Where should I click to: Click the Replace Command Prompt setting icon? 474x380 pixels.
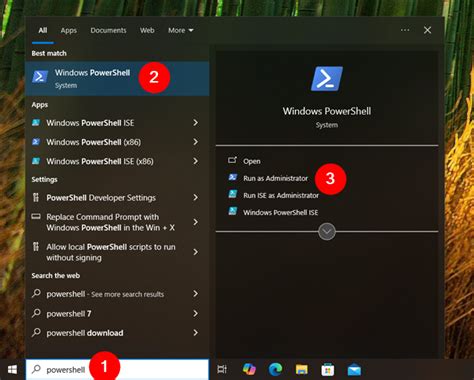[x=36, y=217]
